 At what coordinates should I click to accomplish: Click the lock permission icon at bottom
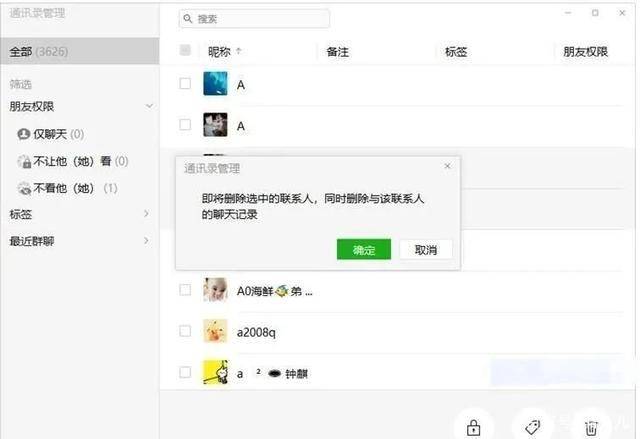coord(473,428)
